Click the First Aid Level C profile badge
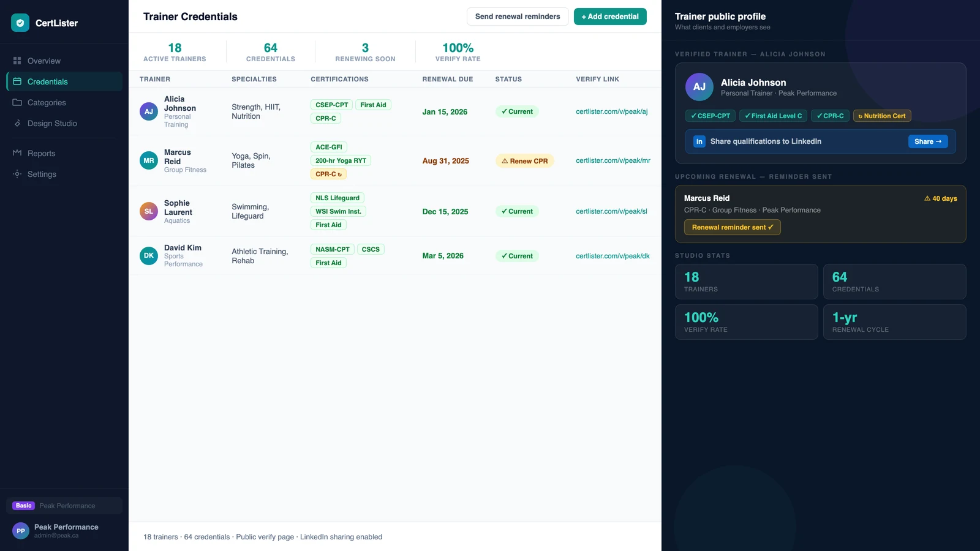This screenshot has height=551, width=980. (773, 116)
